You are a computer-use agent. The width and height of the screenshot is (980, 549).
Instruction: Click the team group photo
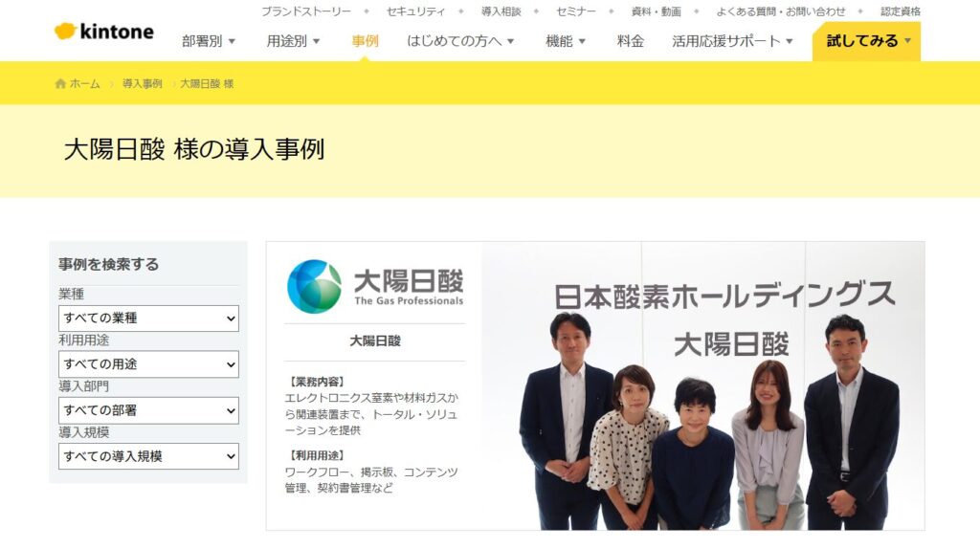coord(703,385)
